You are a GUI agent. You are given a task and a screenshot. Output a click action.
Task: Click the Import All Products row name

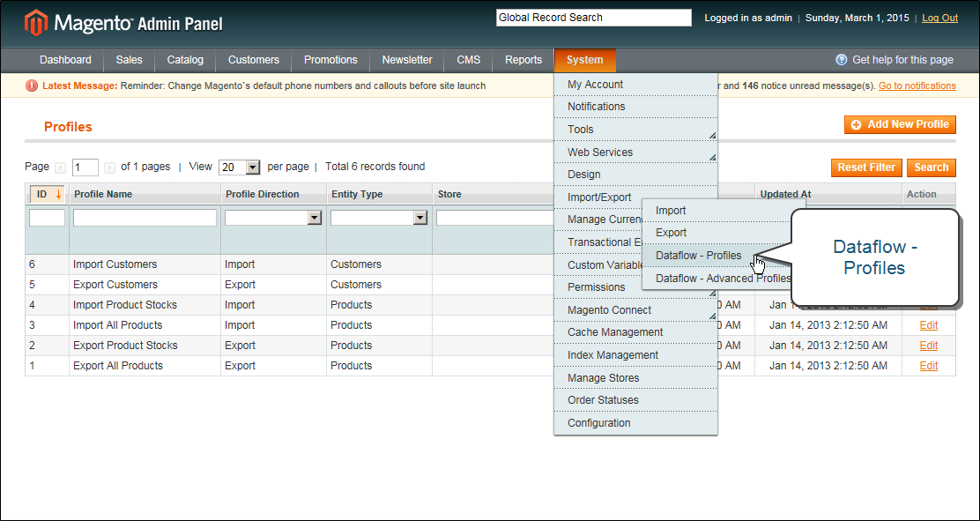[117, 325]
